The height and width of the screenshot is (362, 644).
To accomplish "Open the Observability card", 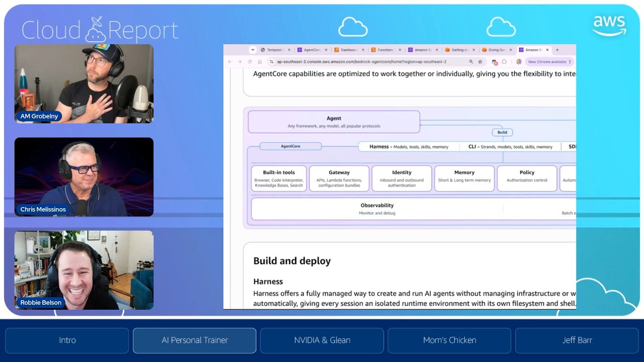I will pos(377,209).
